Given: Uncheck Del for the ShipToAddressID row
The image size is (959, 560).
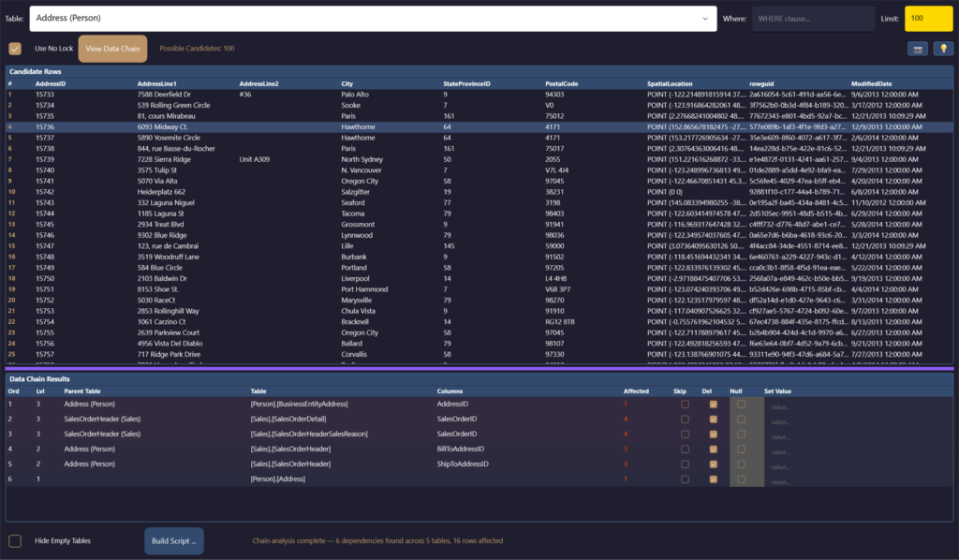Looking at the screenshot, I should tap(713, 464).
